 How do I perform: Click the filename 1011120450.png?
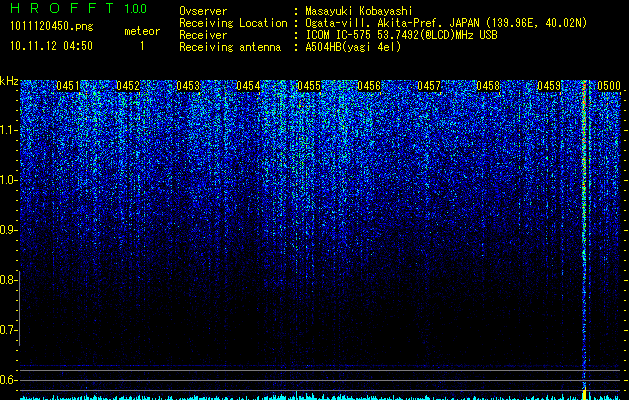click(x=52, y=26)
